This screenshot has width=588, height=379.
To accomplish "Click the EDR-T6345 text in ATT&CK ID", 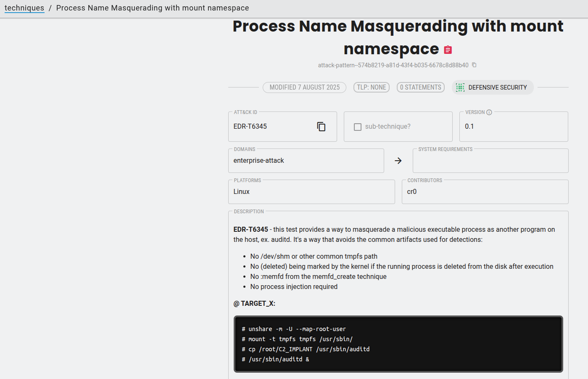I will (x=250, y=127).
